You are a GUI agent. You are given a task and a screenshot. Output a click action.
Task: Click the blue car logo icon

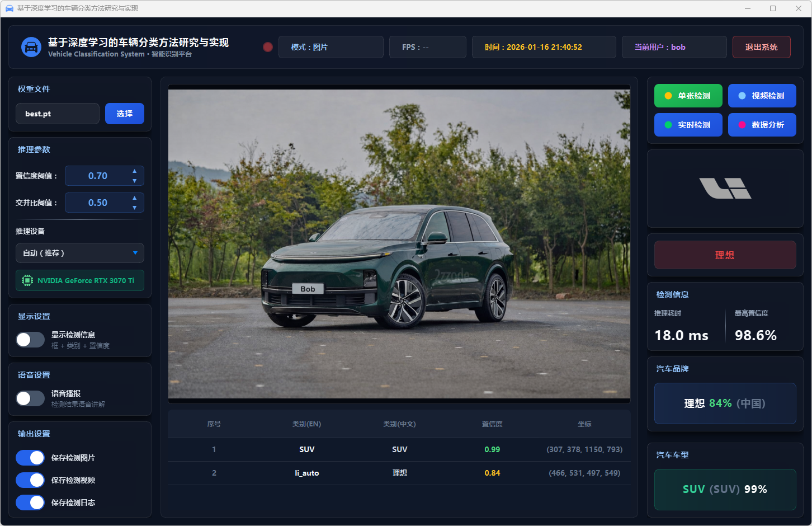pyautogui.click(x=31, y=47)
